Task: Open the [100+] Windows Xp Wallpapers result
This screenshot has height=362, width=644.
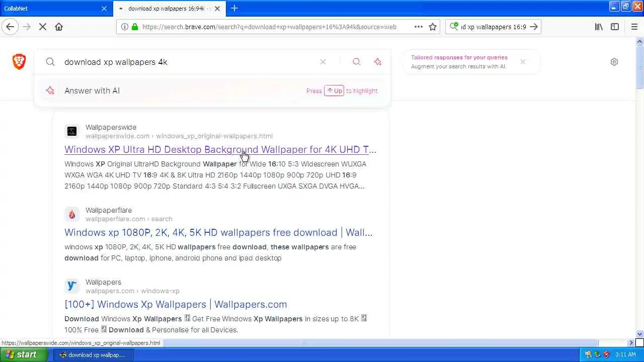Action: tap(176, 304)
